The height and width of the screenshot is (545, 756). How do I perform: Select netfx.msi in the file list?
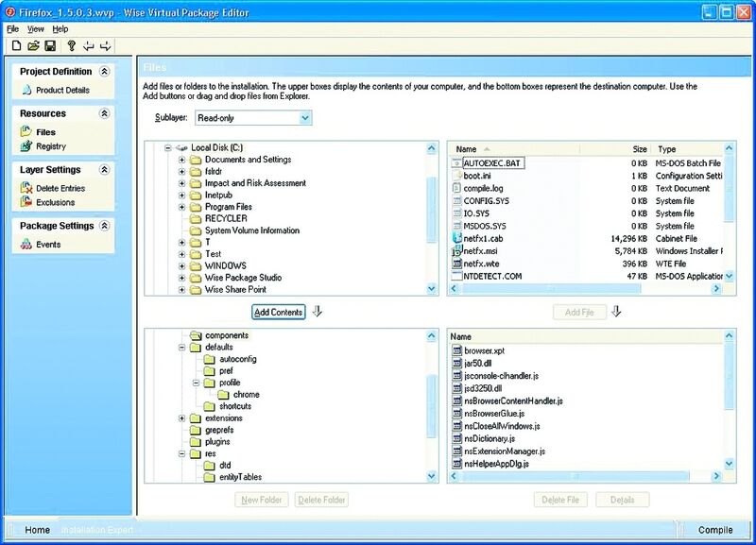pyautogui.click(x=482, y=252)
